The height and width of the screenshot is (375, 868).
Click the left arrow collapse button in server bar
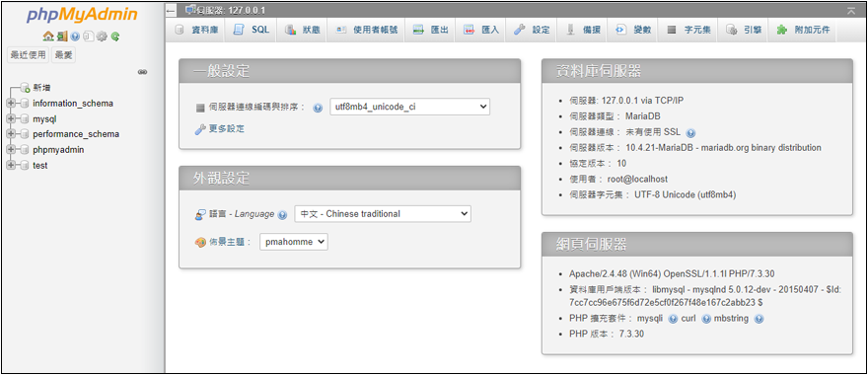[x=171, y=11]
